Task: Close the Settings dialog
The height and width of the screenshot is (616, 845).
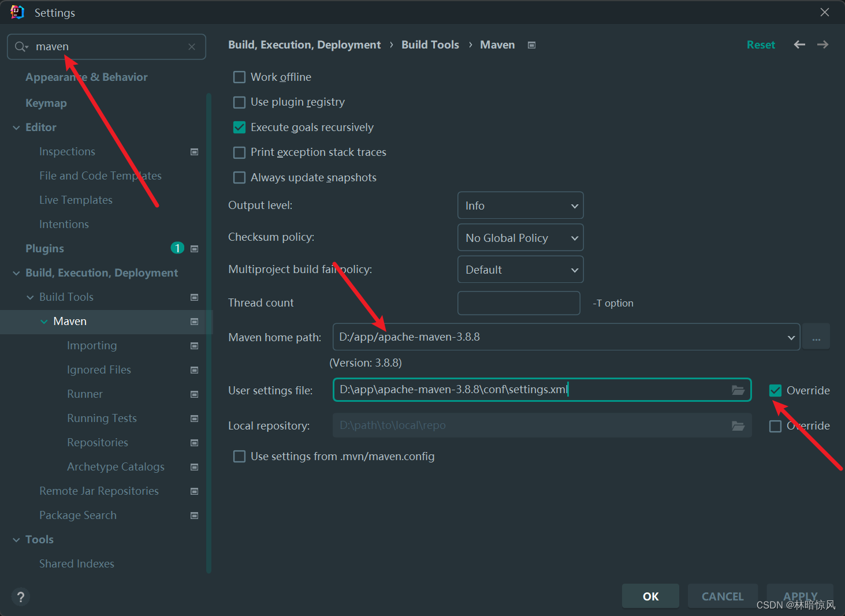Action: click(x=825, y=12)
